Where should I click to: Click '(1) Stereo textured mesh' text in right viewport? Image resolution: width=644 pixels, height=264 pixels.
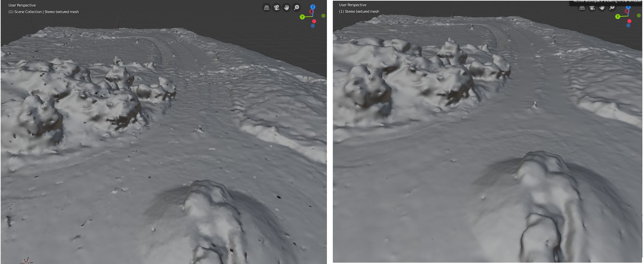359,11
